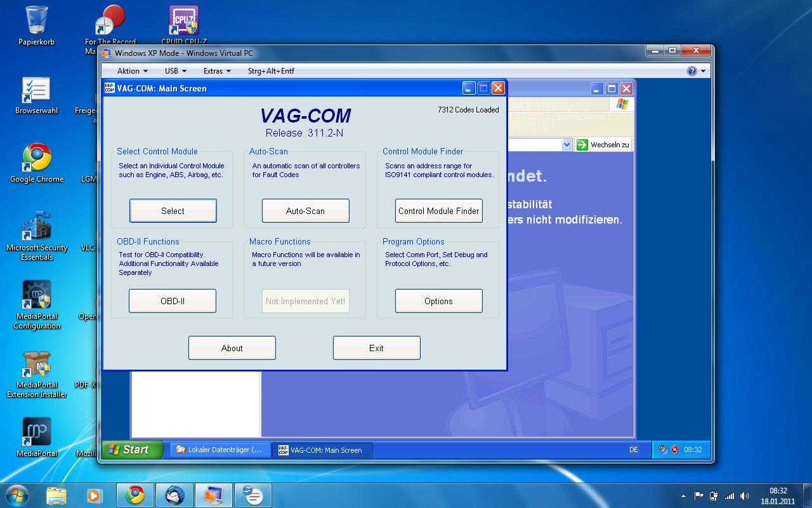Click the Virtual PC help question mark icon
The width and height of the screenshot is (812, 508).
click(692, 71)
